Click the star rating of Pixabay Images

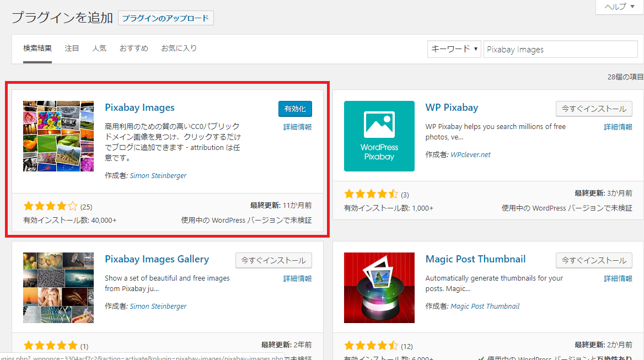[x=51, y=206]
